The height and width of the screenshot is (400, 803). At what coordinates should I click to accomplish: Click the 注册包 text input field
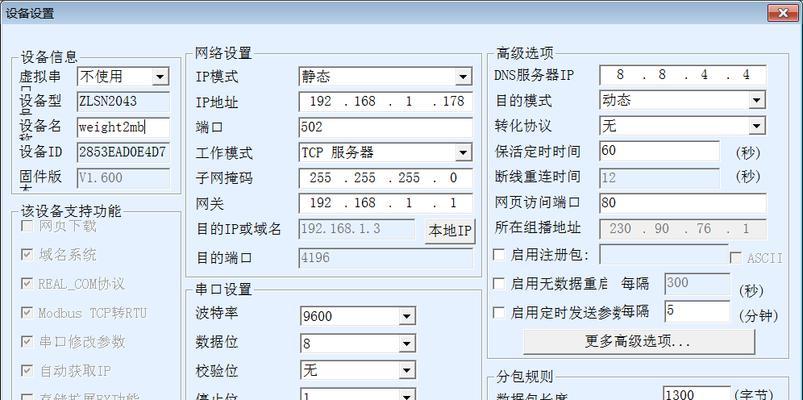664,255
